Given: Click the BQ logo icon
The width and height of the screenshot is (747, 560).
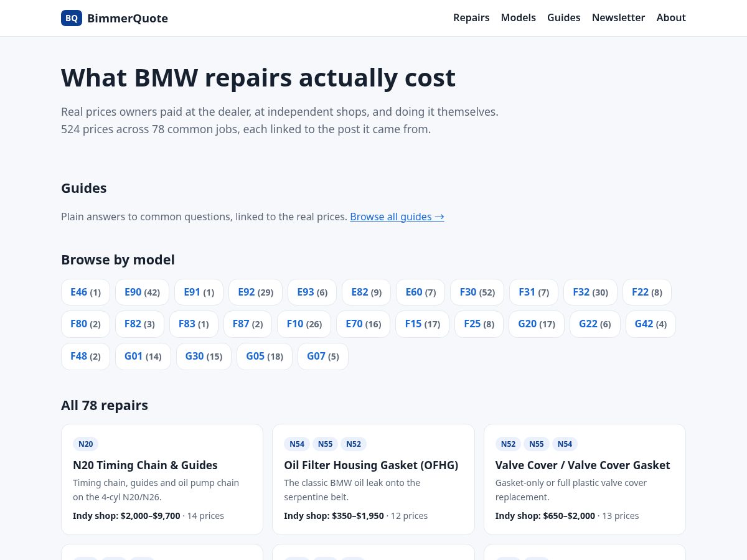Looking at the screenshot, I should tap(72, 18).
